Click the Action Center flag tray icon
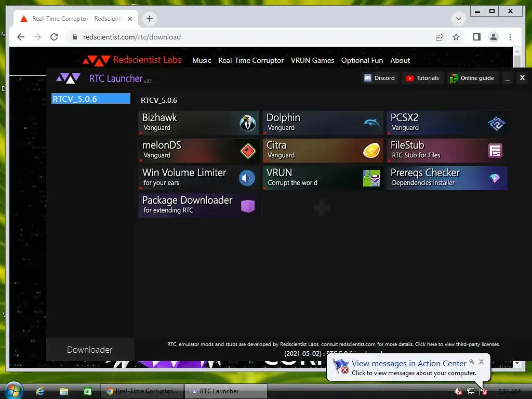This screenshot has width=532, height=399. (483, 391)
